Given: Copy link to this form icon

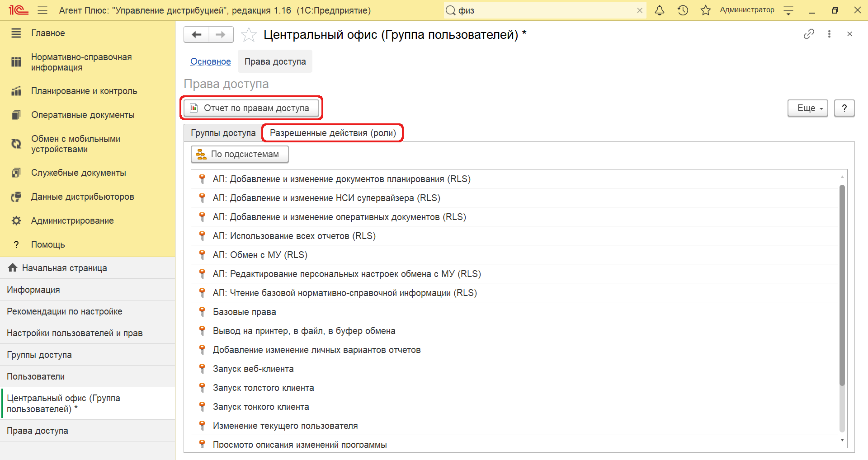Looking at the screenshot, I should [x=809, y=34].
